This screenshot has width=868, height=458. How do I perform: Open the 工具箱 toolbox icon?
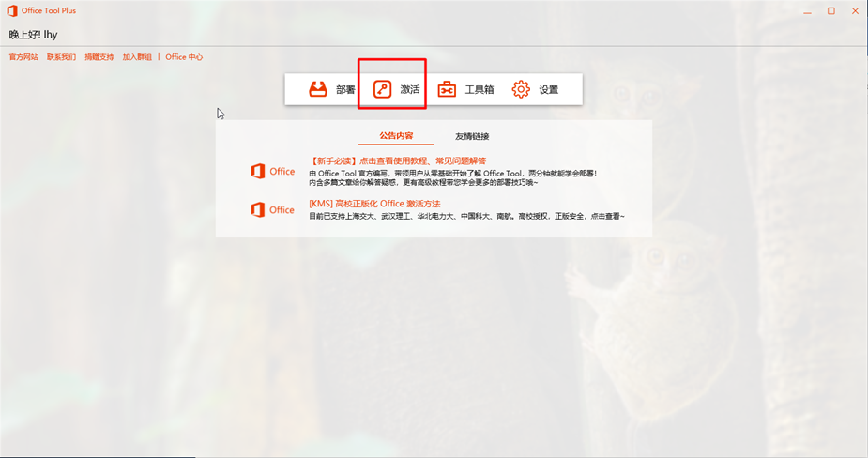click(447, 89)
